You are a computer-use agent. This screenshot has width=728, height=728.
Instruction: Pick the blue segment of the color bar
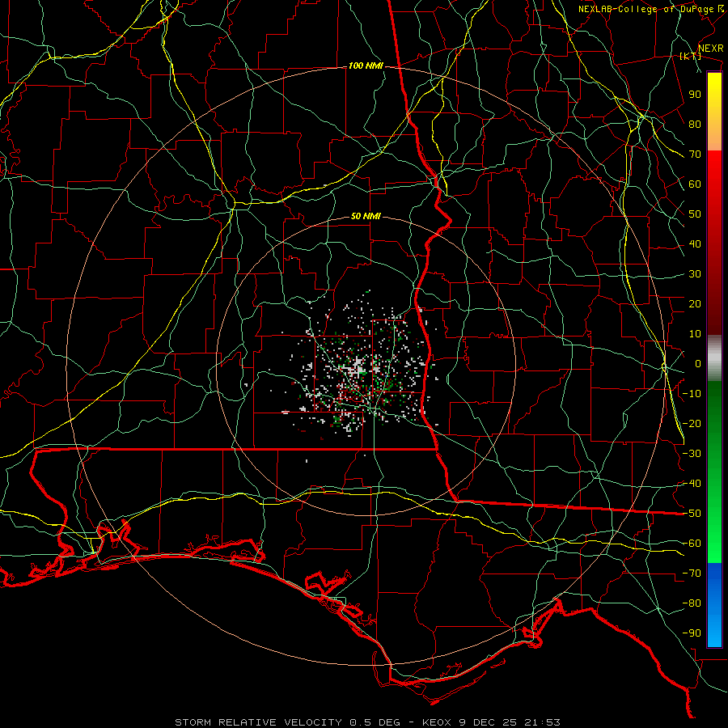pos(714,605)
